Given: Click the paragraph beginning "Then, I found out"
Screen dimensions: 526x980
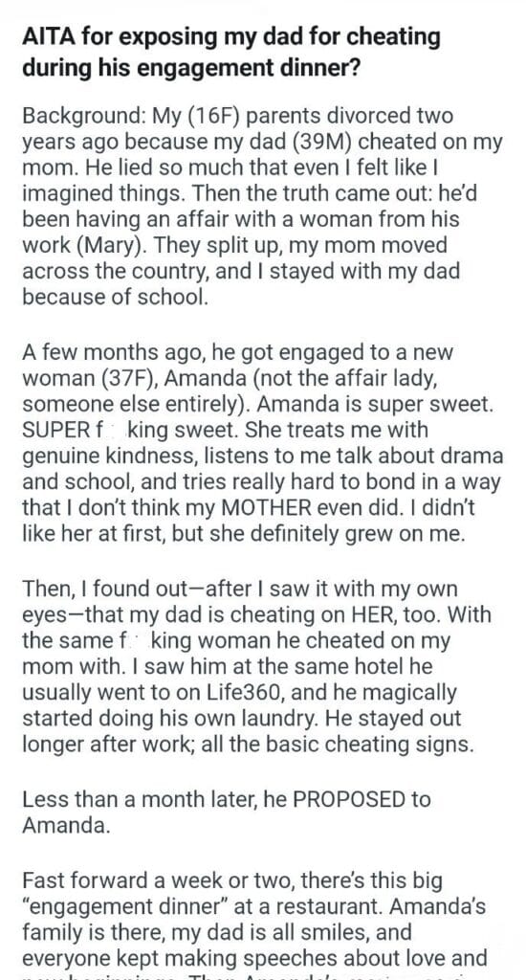Looking at the screenshot, I should pos(256,667).
